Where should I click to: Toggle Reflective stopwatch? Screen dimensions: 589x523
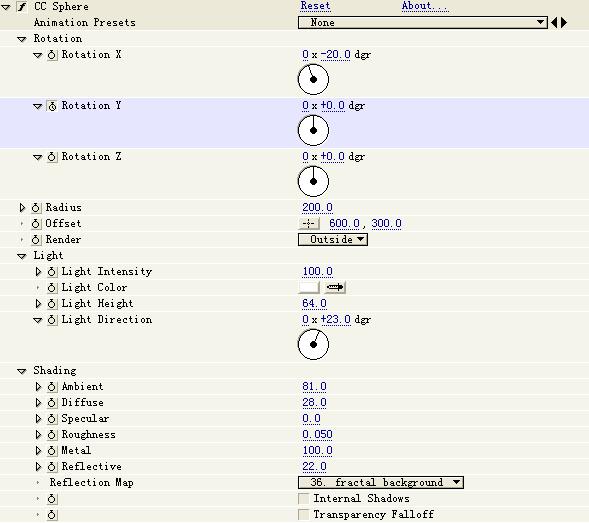pyautogui.click(x=52, y=467)
